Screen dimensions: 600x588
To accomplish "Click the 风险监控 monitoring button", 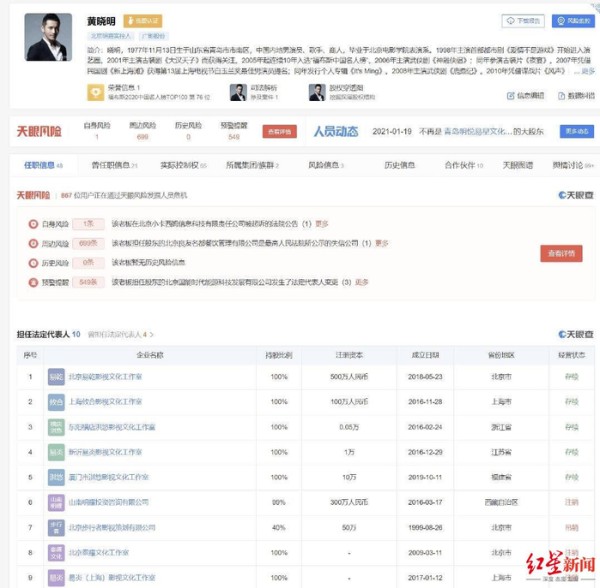I will [x=569, y=20].
